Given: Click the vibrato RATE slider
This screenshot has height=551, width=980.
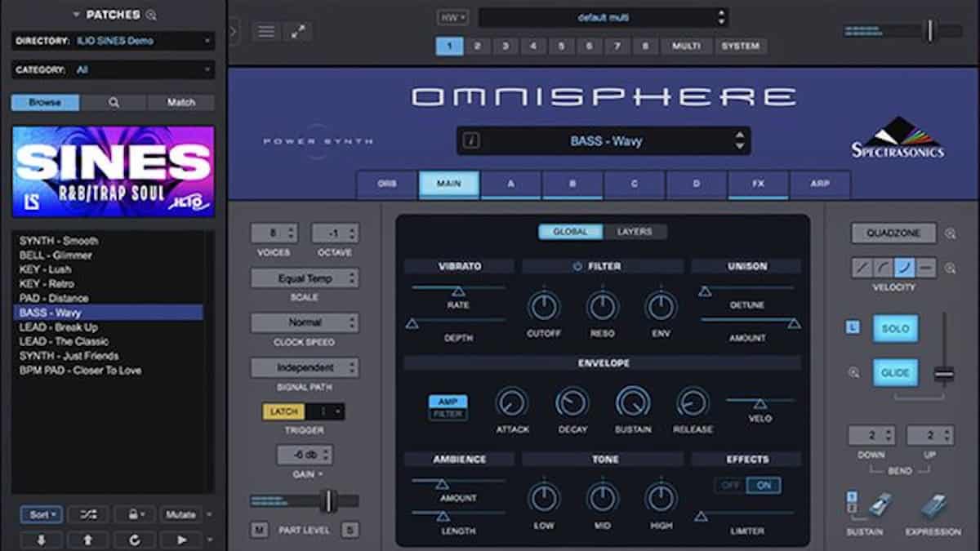Looking at the screenshot, I should pyautogui.click(x=458, y=291).
